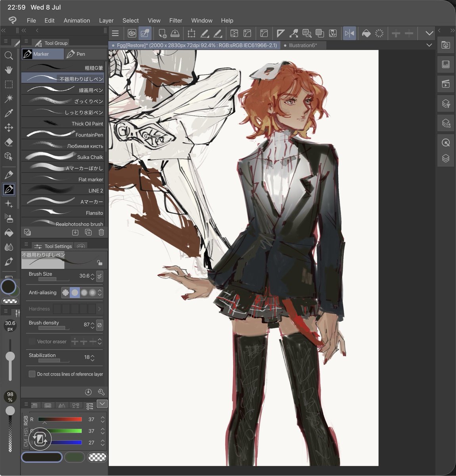Select the Zoom magnifier tool
This screenshot has width=456, height=476.
click(9, 56)
